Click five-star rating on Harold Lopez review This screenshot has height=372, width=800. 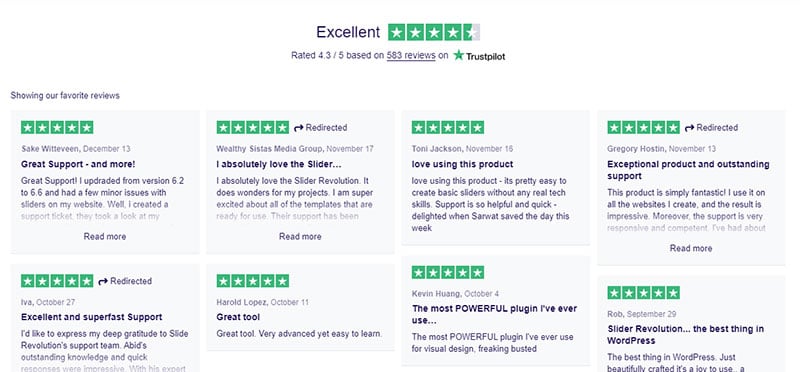pos(253,281)
